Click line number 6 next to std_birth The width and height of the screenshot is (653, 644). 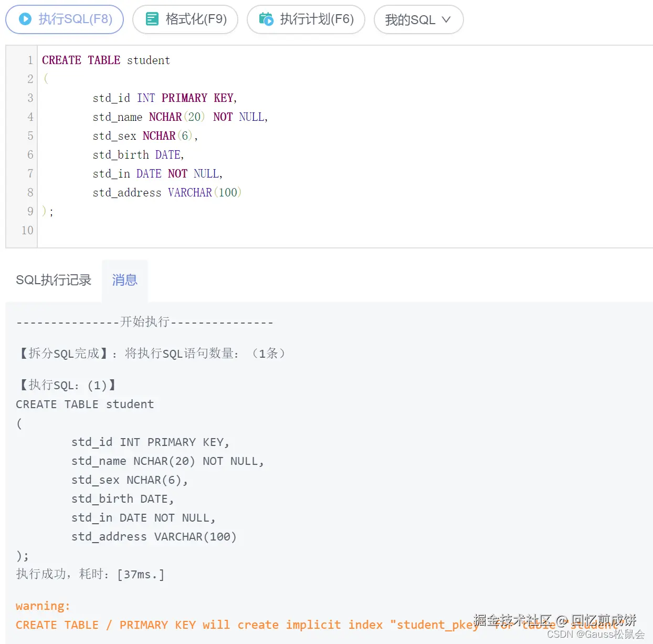coord(29,154)
